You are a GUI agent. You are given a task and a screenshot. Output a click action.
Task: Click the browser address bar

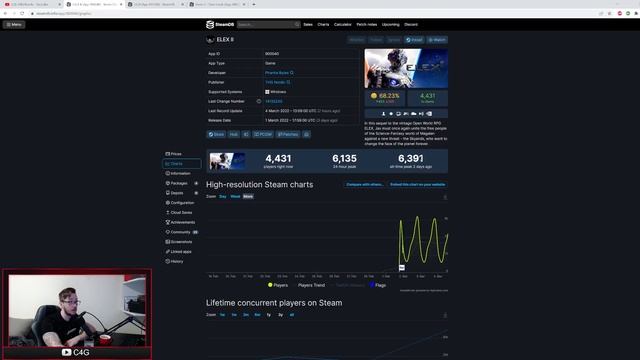tap(310, 13)
